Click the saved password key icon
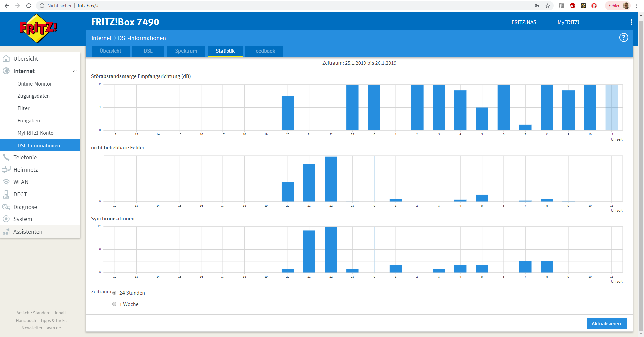The width and height of the screenshot is (644, 337). coord(537,6)
